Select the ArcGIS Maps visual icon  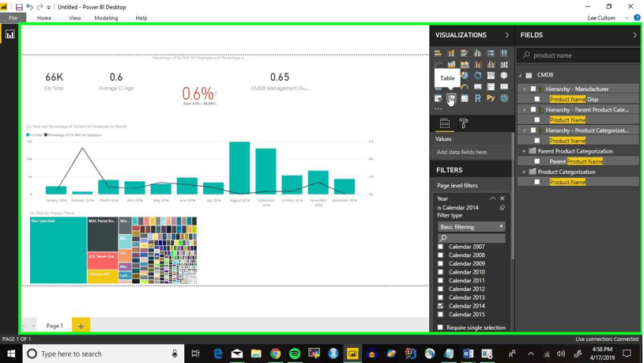pos(504,98)
